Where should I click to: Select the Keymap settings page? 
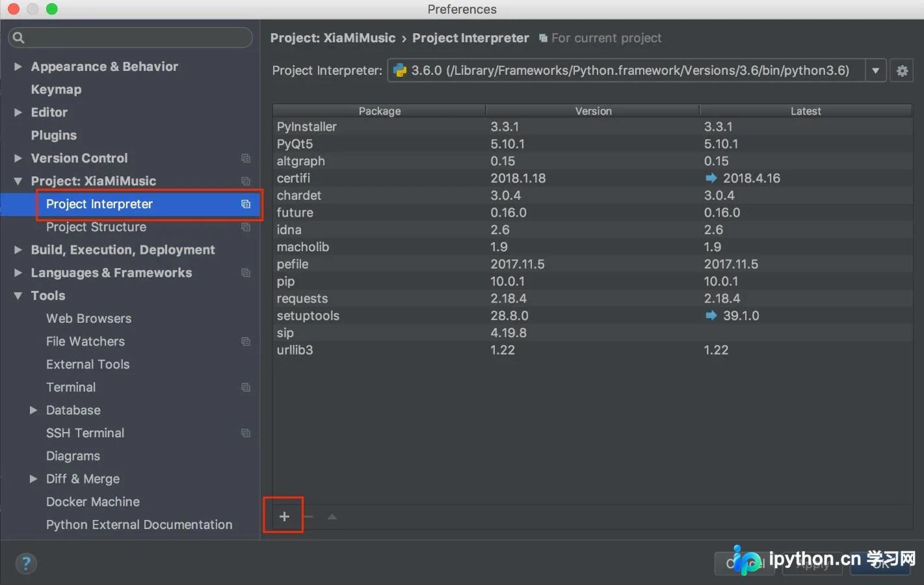(56, 90)
